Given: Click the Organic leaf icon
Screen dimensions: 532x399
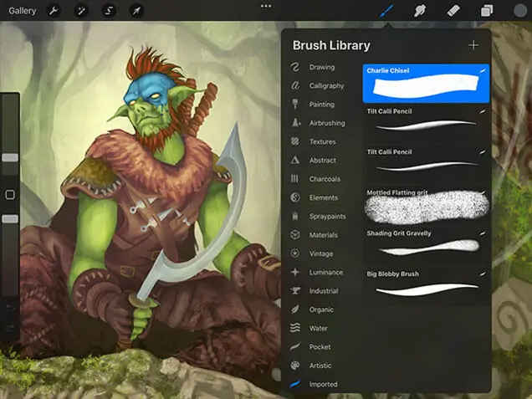Looking at the screenshot, I should (x=295, y=309).
